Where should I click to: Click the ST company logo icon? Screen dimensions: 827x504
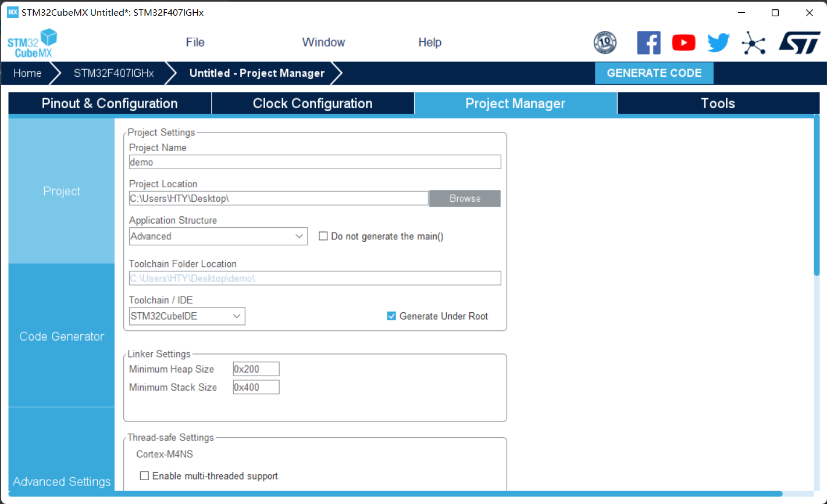pos(799,42)
